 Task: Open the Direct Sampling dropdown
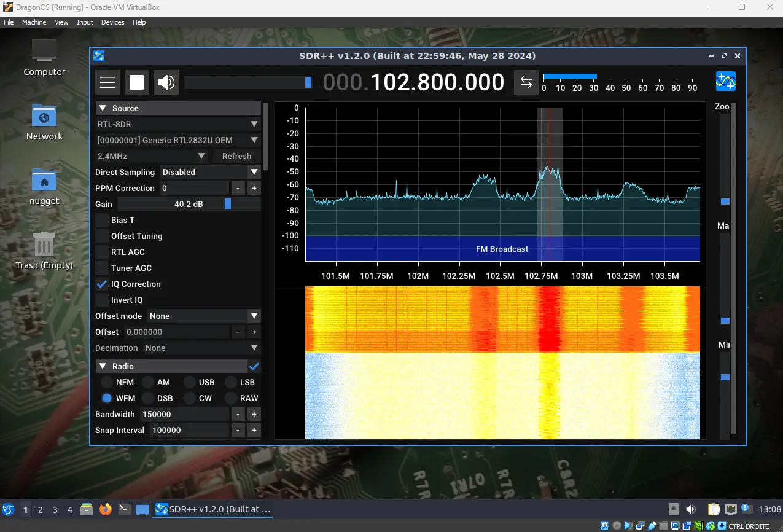pos(210,172)
